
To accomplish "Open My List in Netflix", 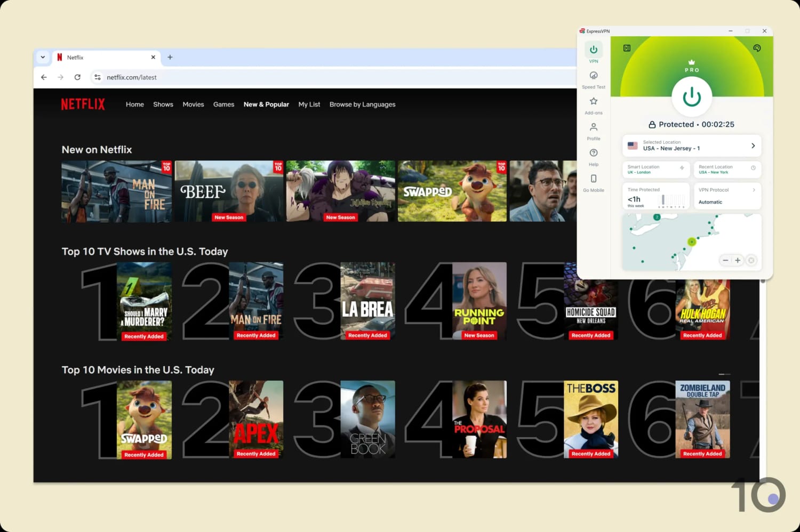I will coord(309,104).
